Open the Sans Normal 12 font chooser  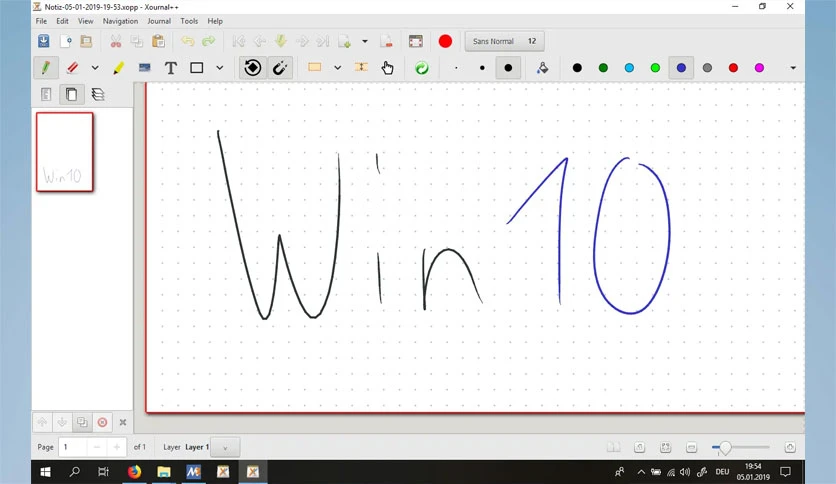504,41
